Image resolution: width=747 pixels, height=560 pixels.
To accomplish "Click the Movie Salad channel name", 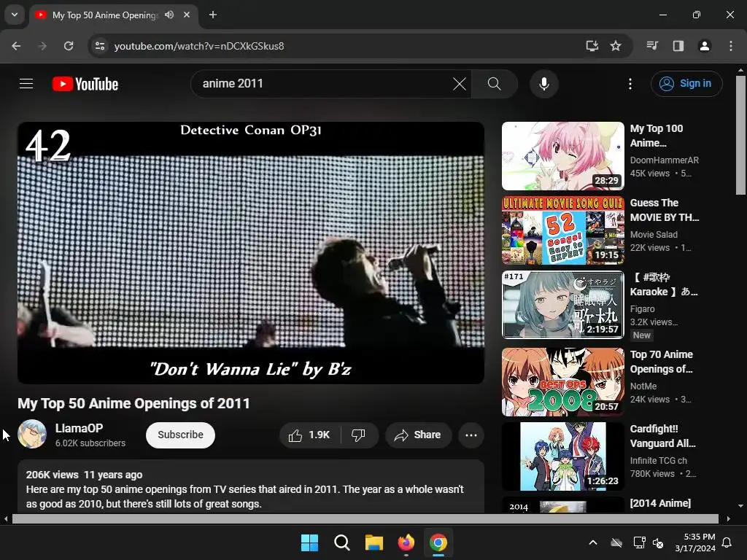I will [x=654, y=234].
